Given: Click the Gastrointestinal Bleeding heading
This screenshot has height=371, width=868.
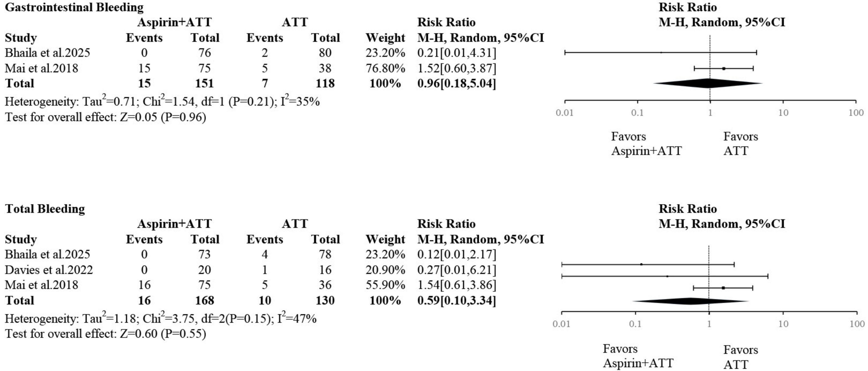Looking at the screenshot, I should tap(74, 7).
